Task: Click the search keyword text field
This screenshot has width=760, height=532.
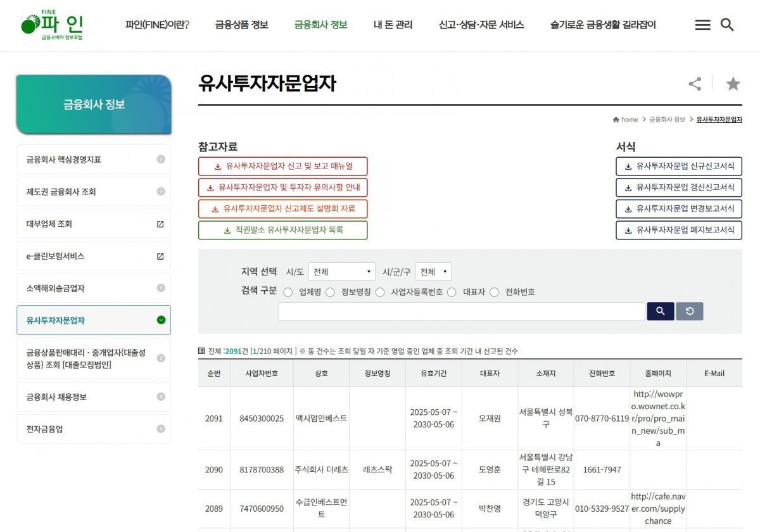Action: [462, 311]
